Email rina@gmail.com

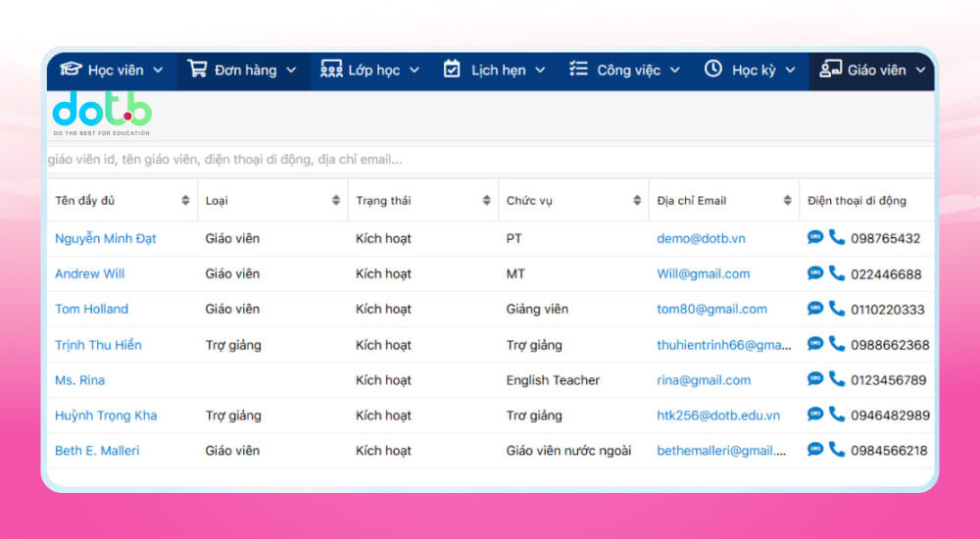click(703, 380)
